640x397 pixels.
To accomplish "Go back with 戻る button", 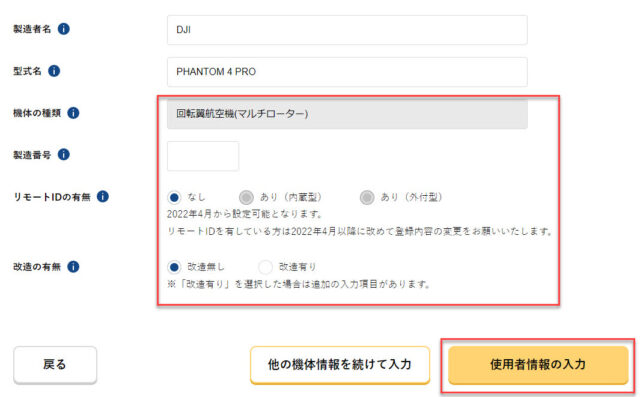I will pos(55,364).
